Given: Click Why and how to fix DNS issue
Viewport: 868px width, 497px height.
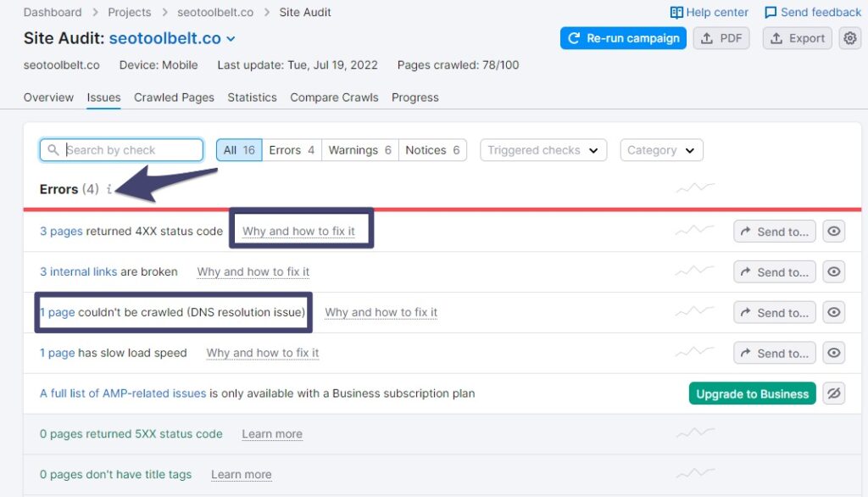Looking at the screenshot, I should 381,312.
